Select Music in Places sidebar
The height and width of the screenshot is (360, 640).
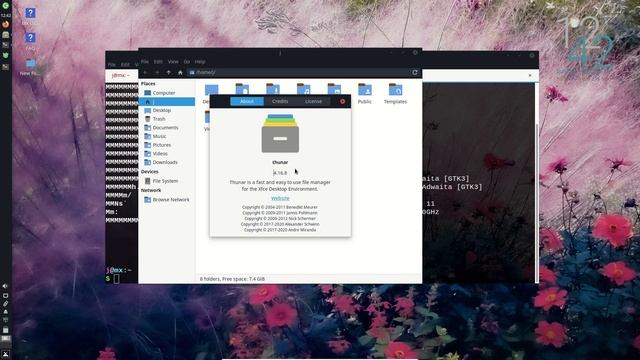click(167, 136)
